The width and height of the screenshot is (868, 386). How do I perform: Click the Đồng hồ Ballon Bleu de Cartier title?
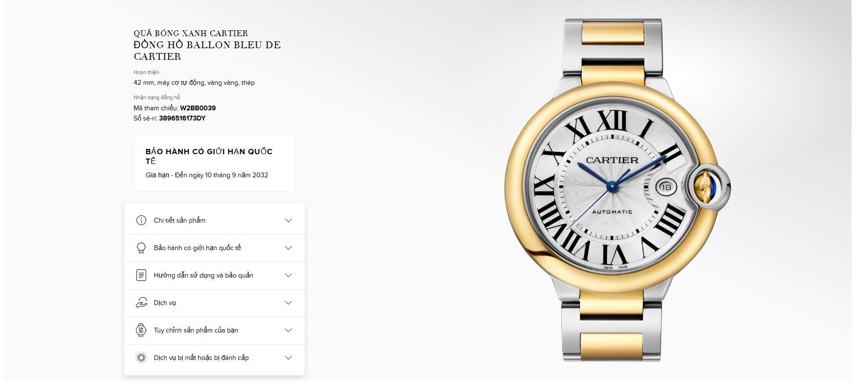tap(207, 51)
